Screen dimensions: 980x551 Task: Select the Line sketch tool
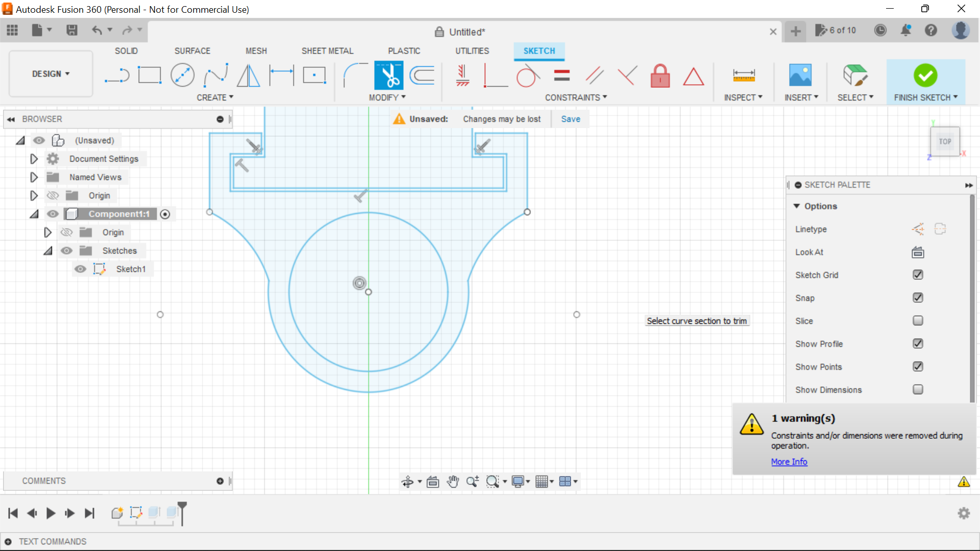(x=117, y=75)
